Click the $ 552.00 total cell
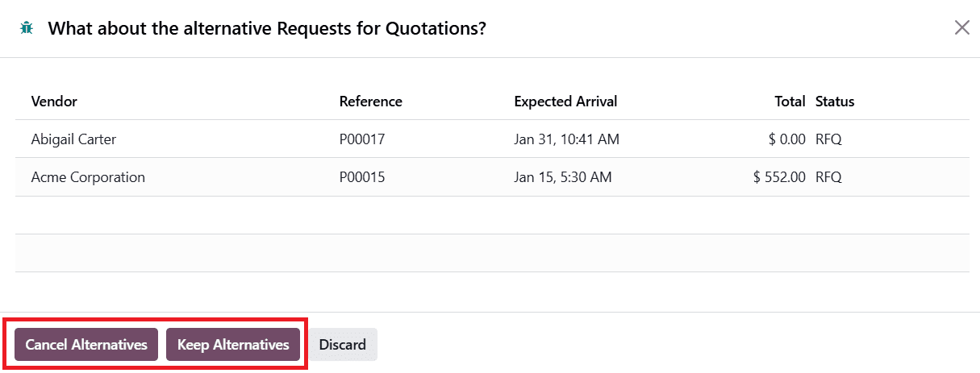 click(x=779, y=177)
